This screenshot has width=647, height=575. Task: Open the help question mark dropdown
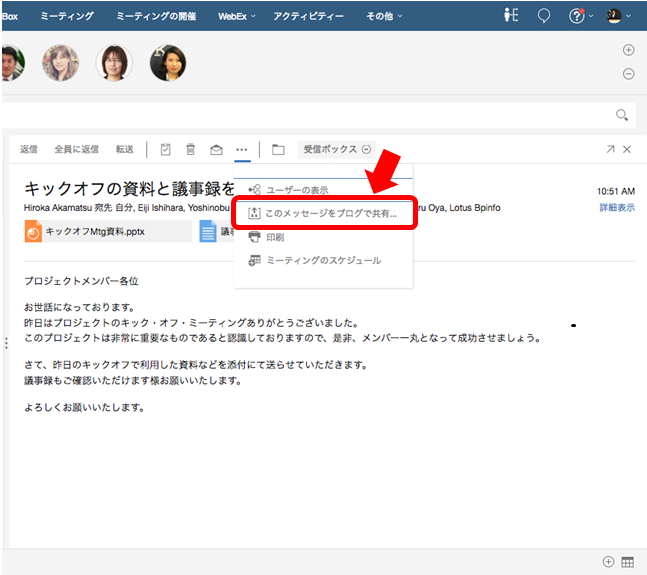580,16
